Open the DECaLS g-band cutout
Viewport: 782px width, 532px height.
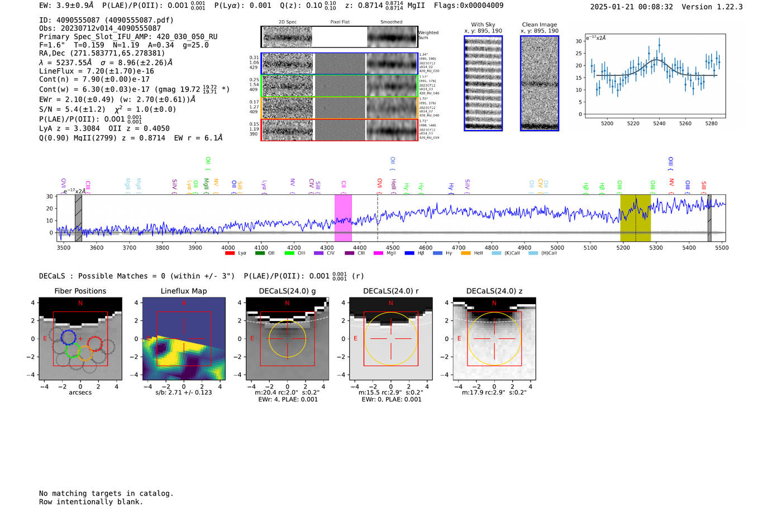287,339
